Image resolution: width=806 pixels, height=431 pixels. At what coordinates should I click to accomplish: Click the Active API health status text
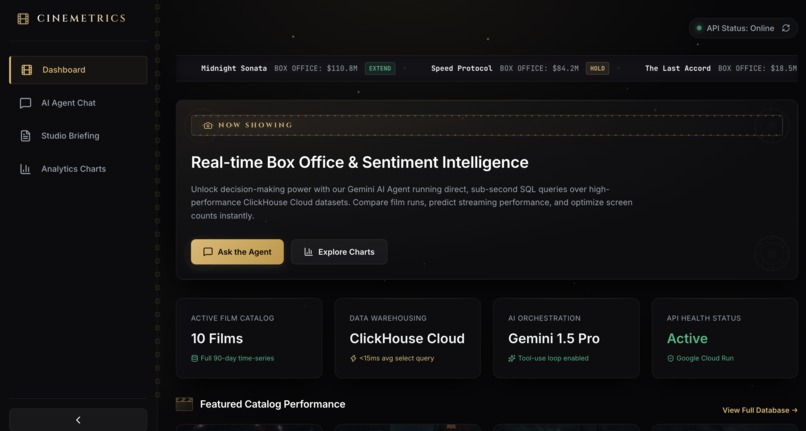click(x=687, y=338)
